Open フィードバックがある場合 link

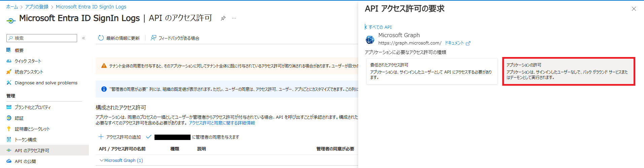click(x=179, y=38)
